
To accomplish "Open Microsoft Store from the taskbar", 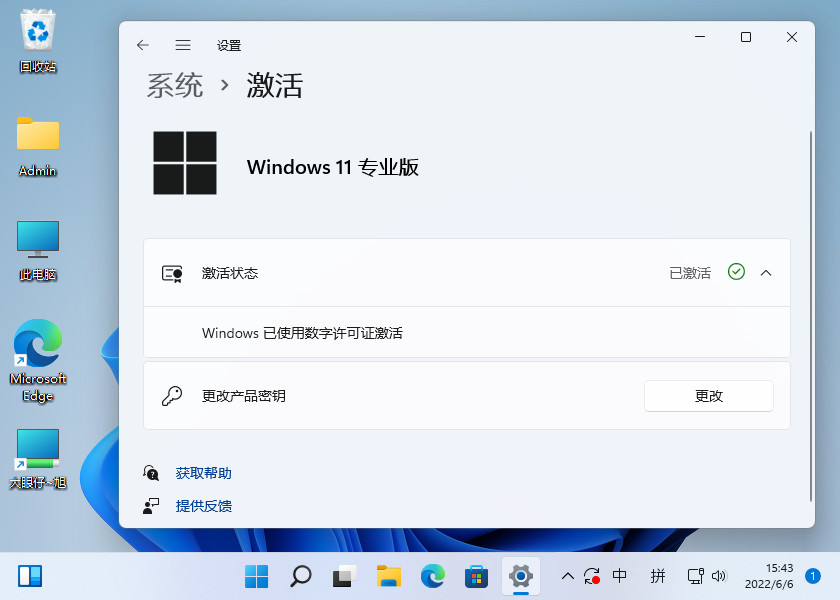I will click(x=476, y=576).
